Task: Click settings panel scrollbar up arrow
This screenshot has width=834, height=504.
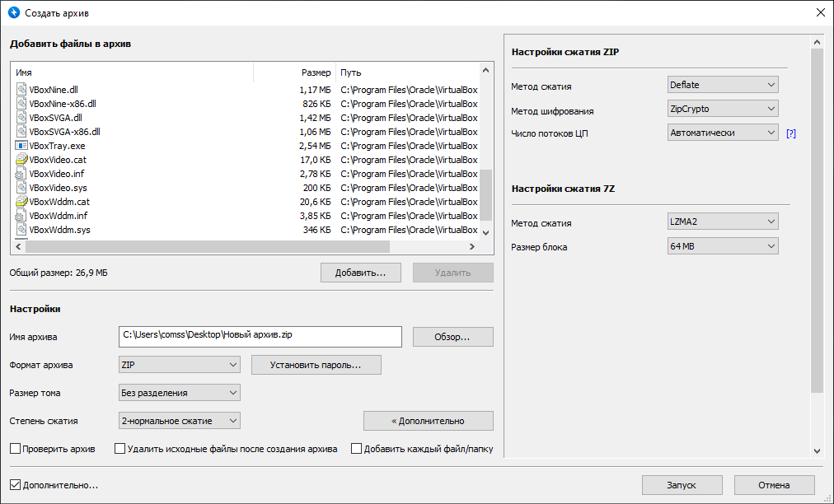Action: click(x=817, y=41)
